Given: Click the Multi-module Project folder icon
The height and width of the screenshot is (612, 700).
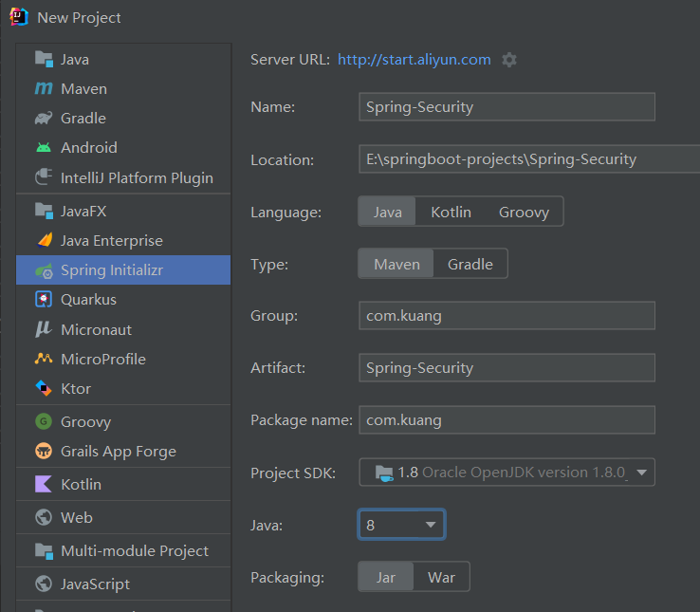Looking at the screenshot, I should pos(44,550).
